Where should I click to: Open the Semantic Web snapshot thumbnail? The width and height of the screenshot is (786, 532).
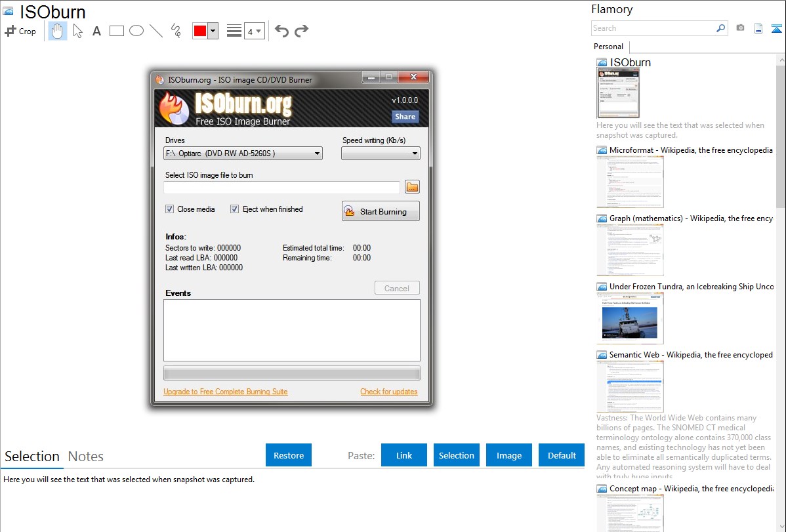(630, 386)
